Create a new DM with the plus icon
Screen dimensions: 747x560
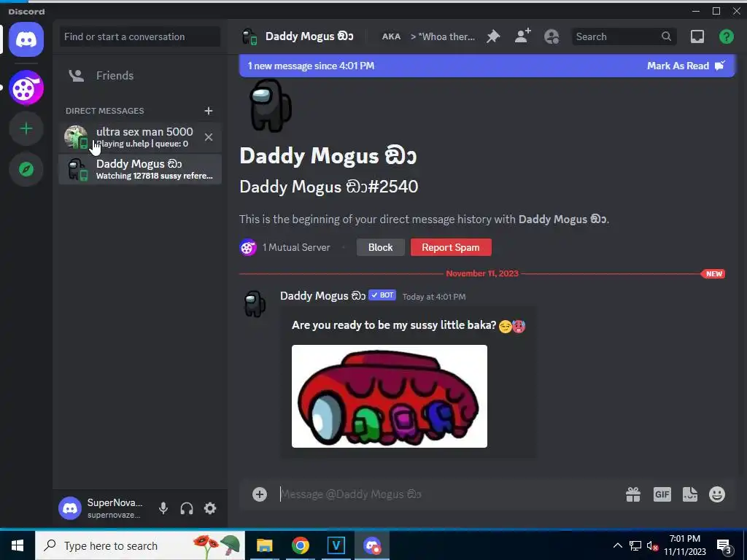(x=208, y=111)
